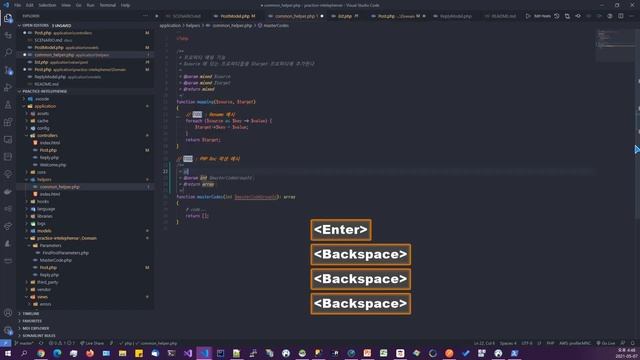Screen dimensions: 640x360
Task: Switch to the ReplyModel.php editor tab
Action: coord(455,16)
